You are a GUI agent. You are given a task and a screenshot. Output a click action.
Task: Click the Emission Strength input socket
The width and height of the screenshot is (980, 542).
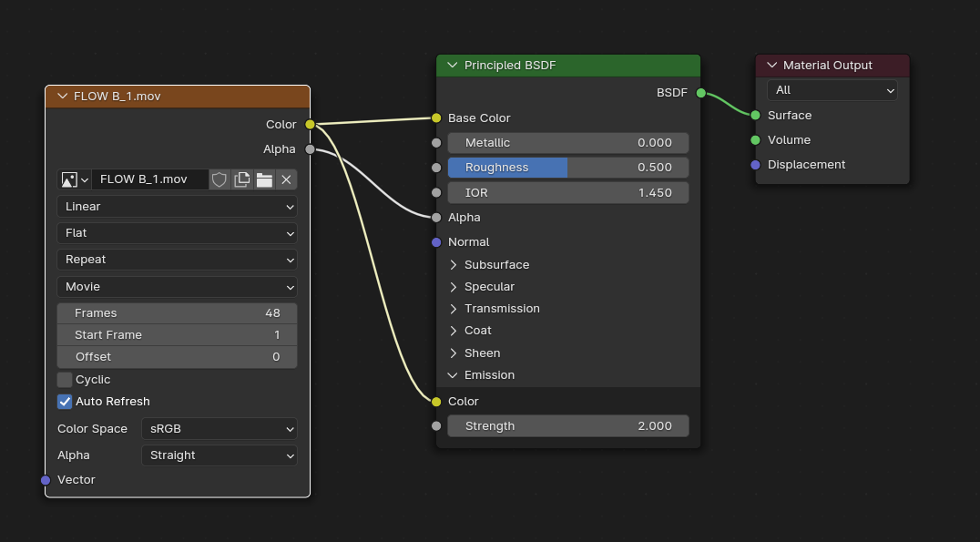(436, 425)
